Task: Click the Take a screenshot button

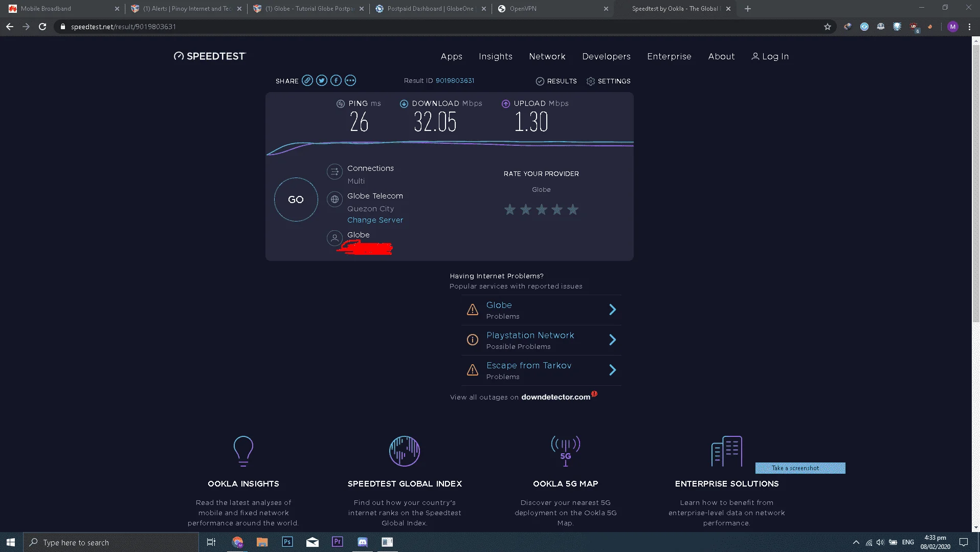Action: pos(800,468)
